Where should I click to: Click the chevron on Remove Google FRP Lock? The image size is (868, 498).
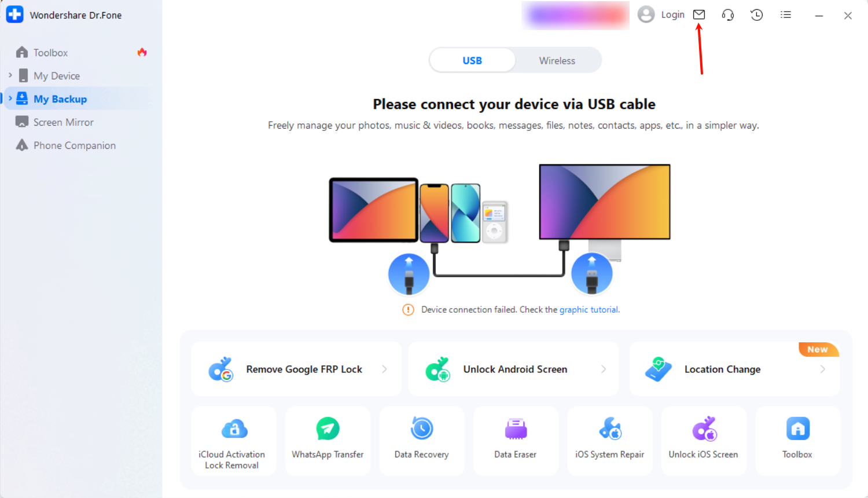[x=384, y=369]
